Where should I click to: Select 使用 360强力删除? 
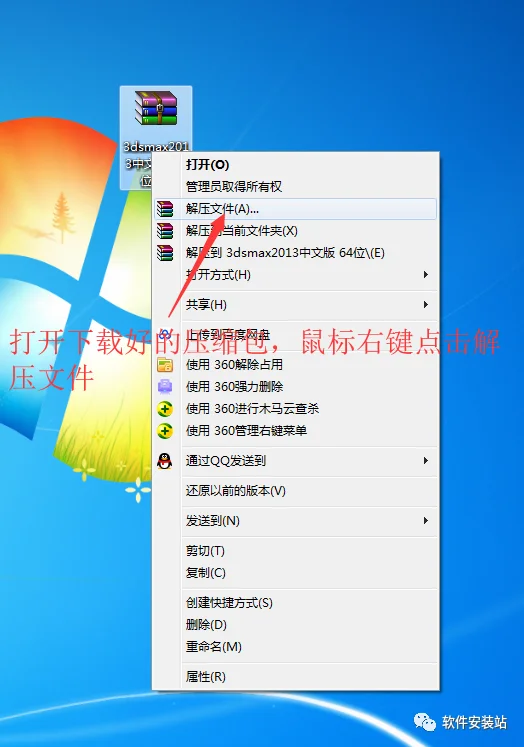[x=295, y=386]
